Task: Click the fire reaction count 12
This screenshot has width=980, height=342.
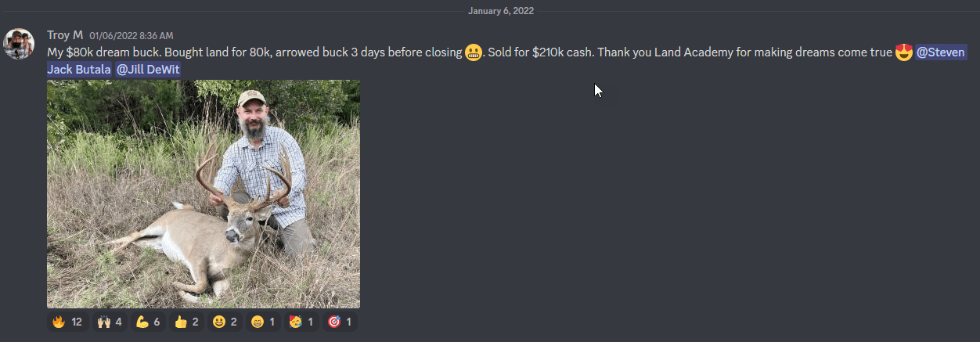Action: (77, 322)
